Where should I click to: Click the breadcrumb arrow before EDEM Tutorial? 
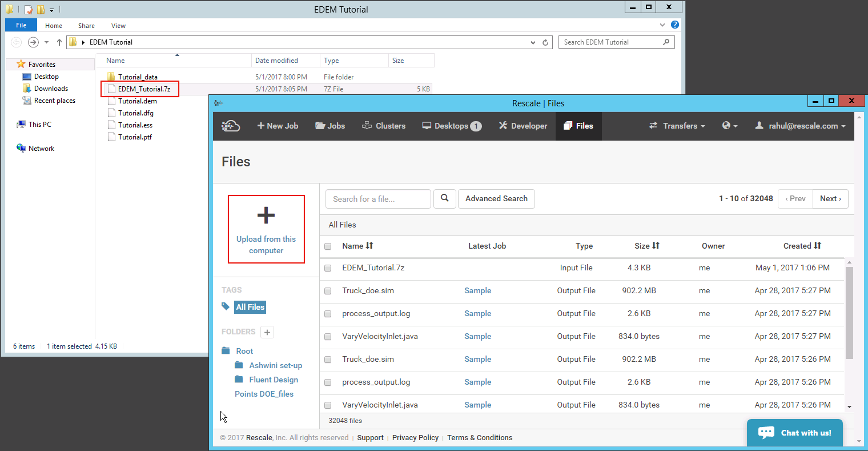84,42
